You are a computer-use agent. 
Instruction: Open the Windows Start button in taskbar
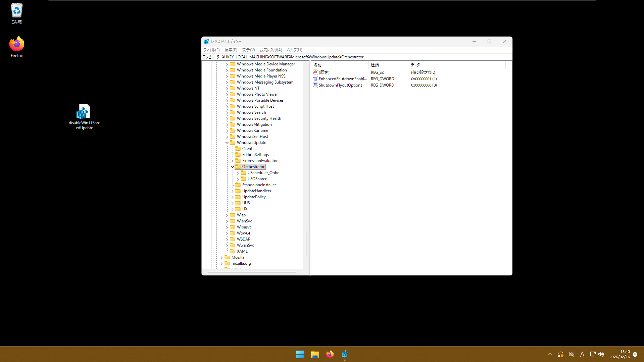click(300, 354)
